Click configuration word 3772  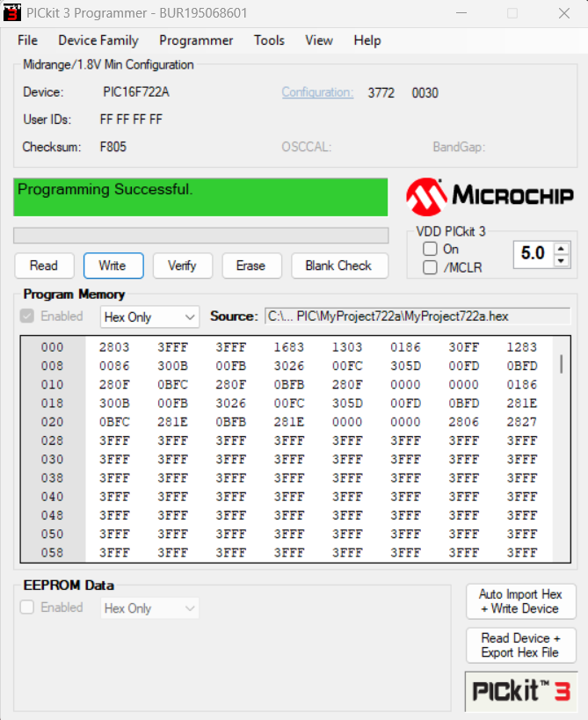[x=381, y=93]
